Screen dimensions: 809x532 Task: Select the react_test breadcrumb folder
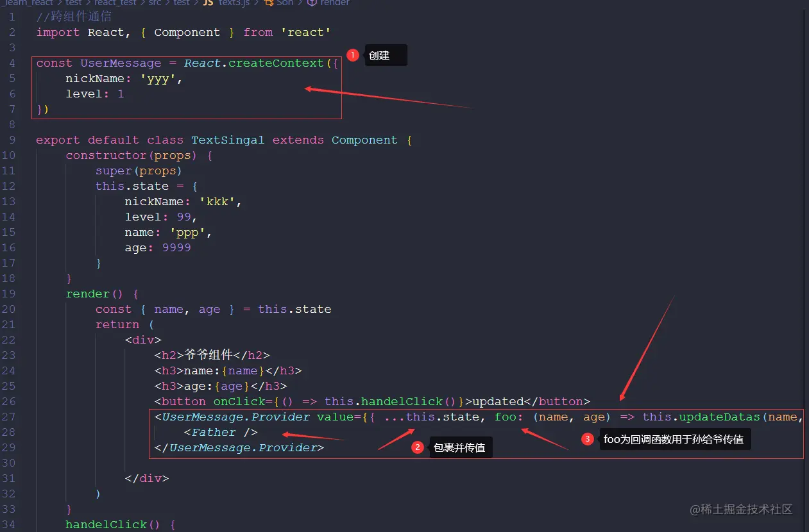115,3
